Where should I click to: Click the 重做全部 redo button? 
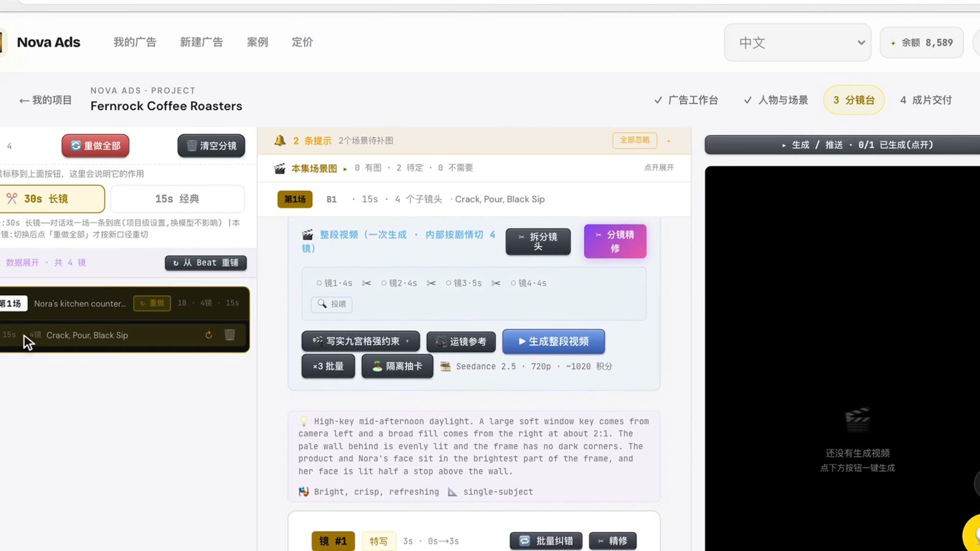[x=95, y=146]
